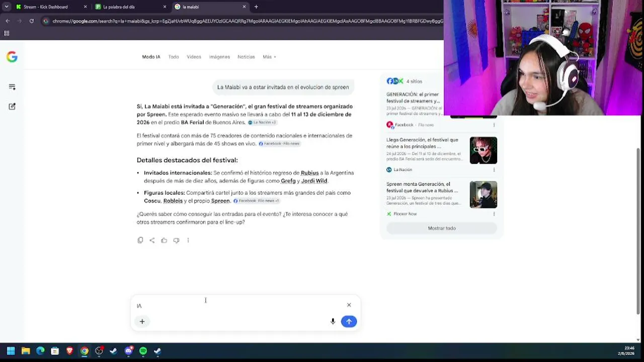Open options menu for the Facebook source card

[494, 125]
